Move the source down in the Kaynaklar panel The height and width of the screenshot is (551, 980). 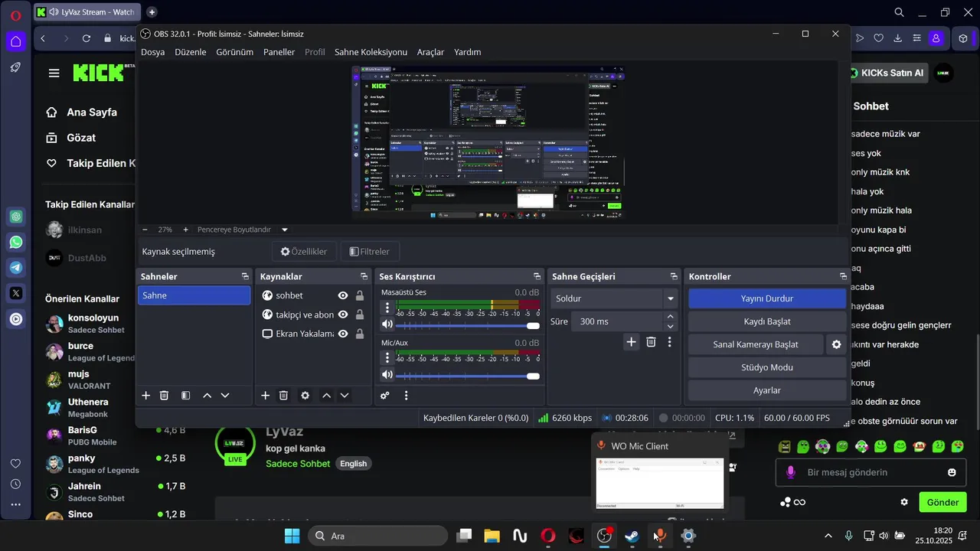pyautogui.click(x=345, y=396)
